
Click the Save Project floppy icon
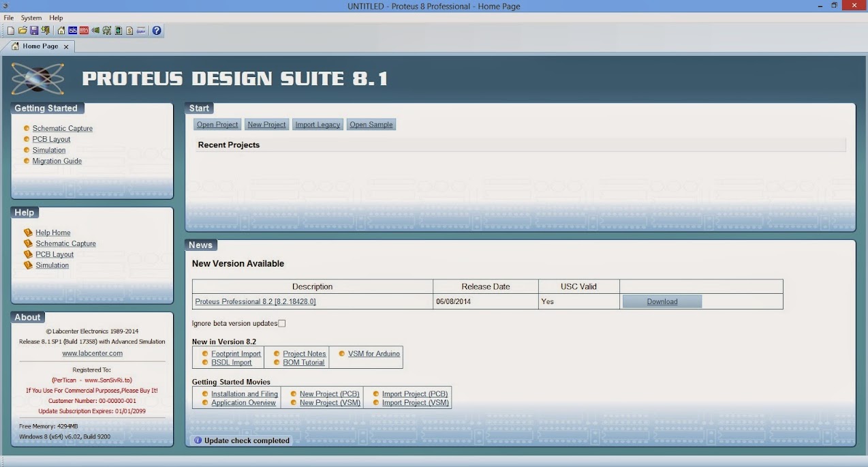[34, 31]
